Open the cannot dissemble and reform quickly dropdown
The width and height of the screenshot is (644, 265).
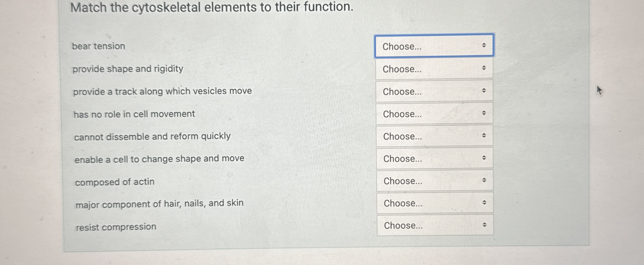coord(434,136)
